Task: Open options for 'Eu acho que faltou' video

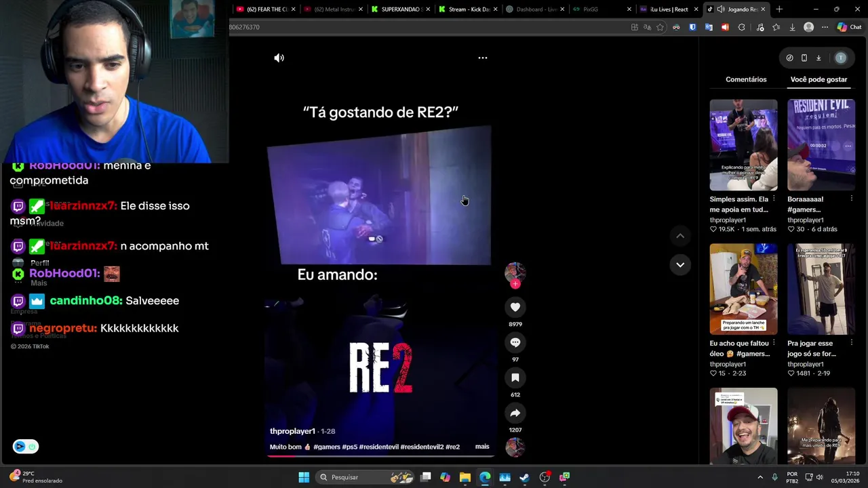Action: 774,343
